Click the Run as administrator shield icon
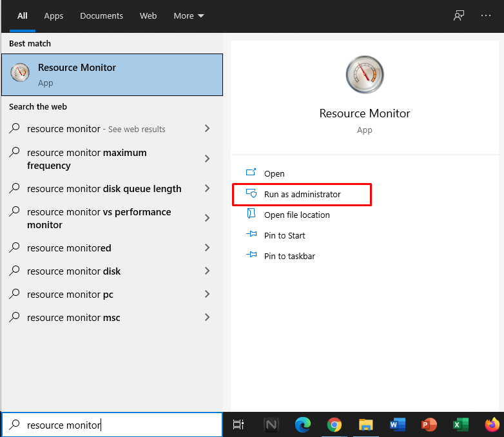This screenshot has width=504, height=437. [x=251, y=193]
